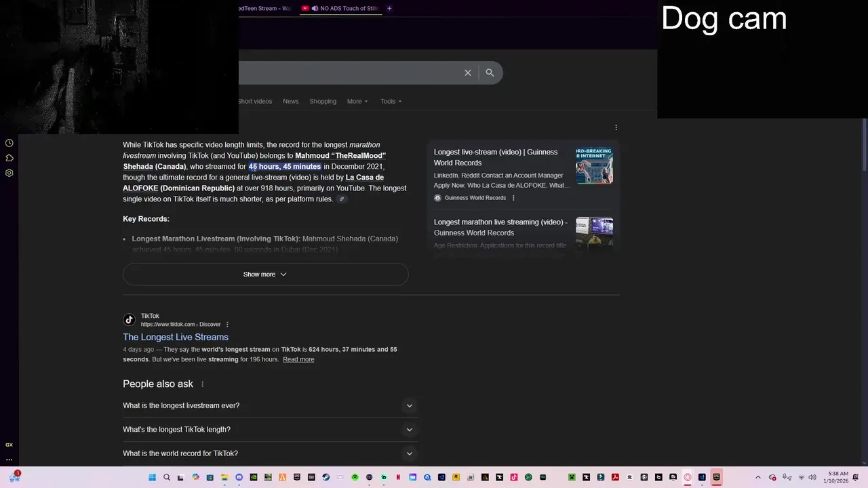The width and height of the screenshot is (868, 488).
Task: Open the TikTok app in the taskbar
Action: coord(514,477)
